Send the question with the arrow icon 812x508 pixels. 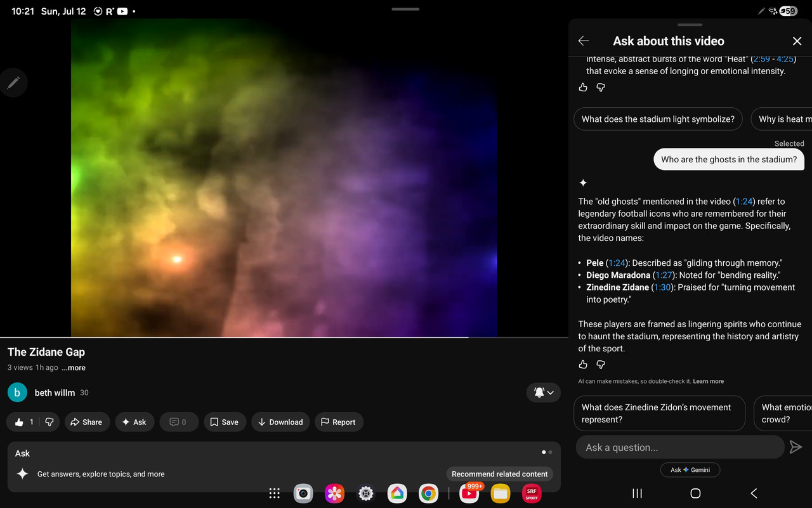pos(796,448)
